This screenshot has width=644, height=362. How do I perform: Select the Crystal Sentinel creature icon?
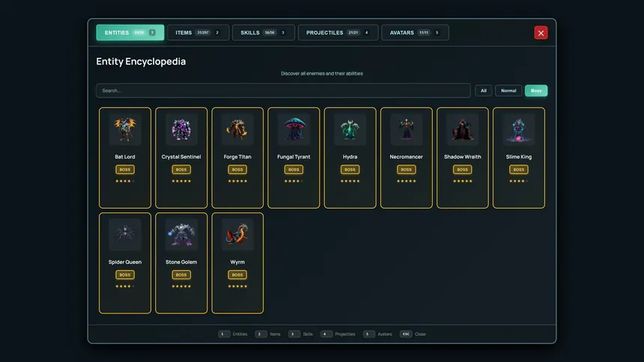pyautogui.click(x=181, y=129)
